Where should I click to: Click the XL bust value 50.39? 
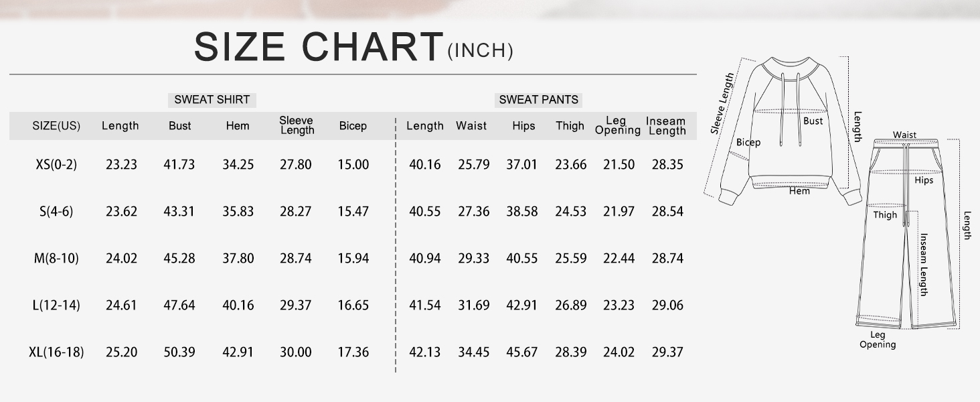tap(179, 352)
